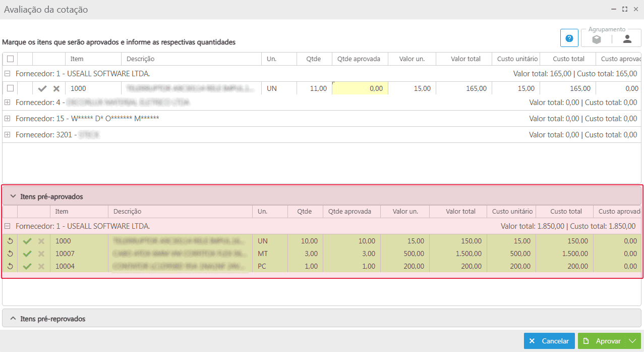Image resolution: width=644 pixels, height=352 pixels.
Task: Expand the Fornecedor 15 group
Action: 8,119
